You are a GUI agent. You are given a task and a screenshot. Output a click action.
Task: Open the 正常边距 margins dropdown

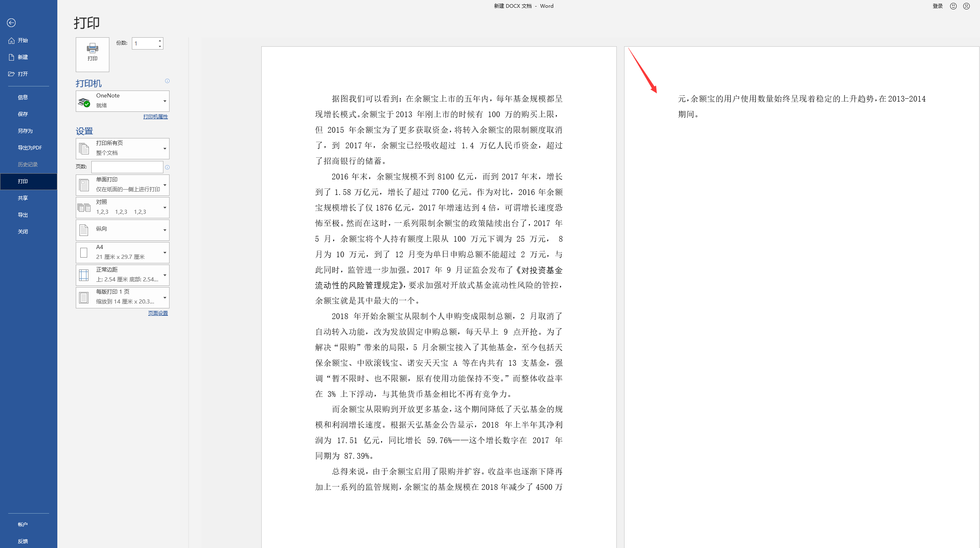122,275
